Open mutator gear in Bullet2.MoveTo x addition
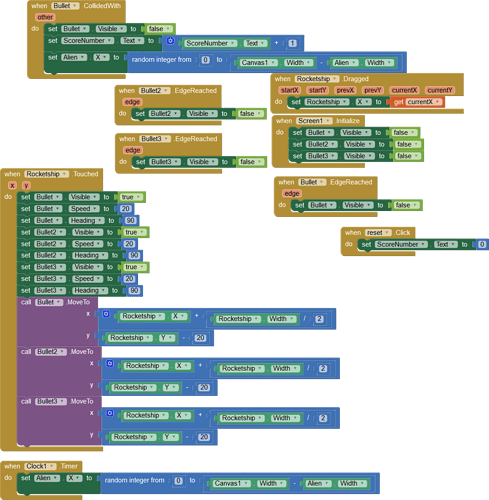This screenshot has height=500, width=489. [x=110, y=363]
